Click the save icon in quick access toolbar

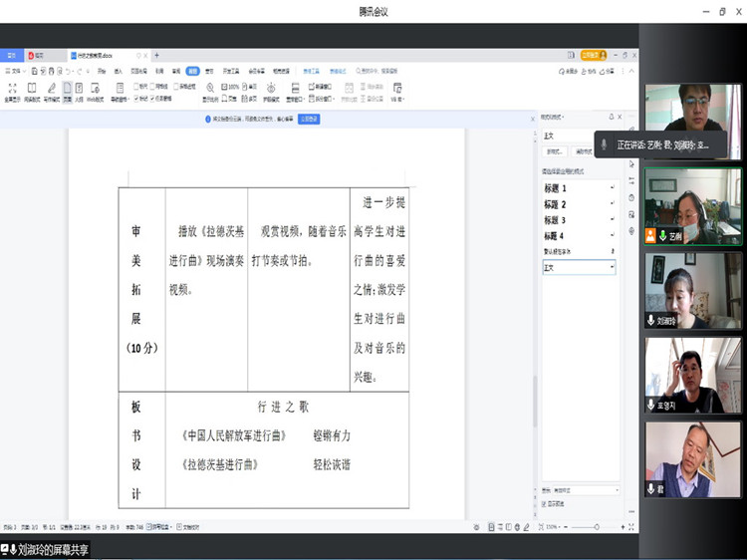(x=34, y=71)
